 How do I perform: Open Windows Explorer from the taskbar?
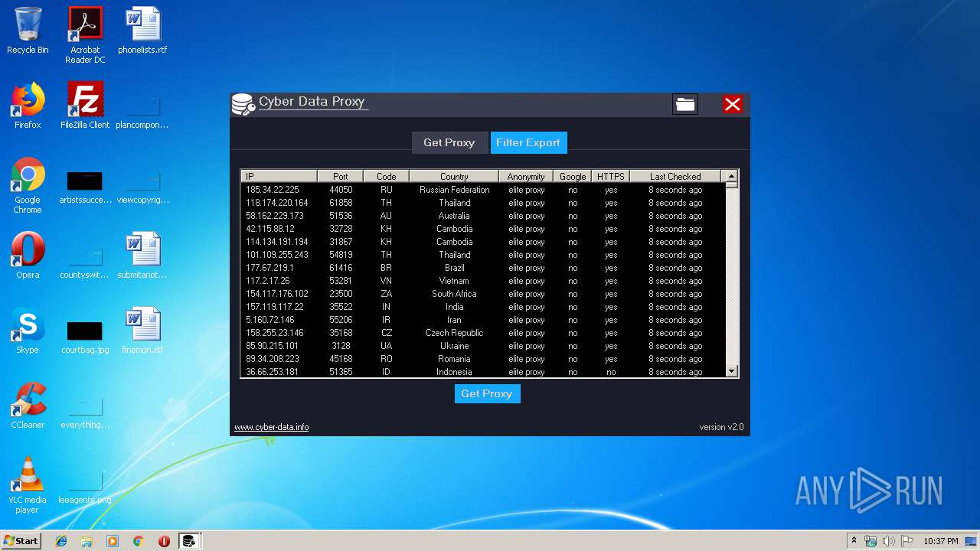tap(87, 541)
